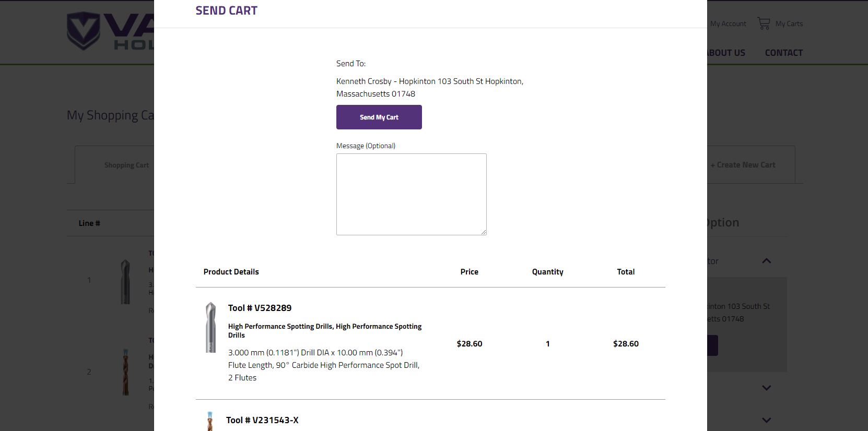
Task: Click the Tool # V528289 title
Action: [x=260, y=308]
